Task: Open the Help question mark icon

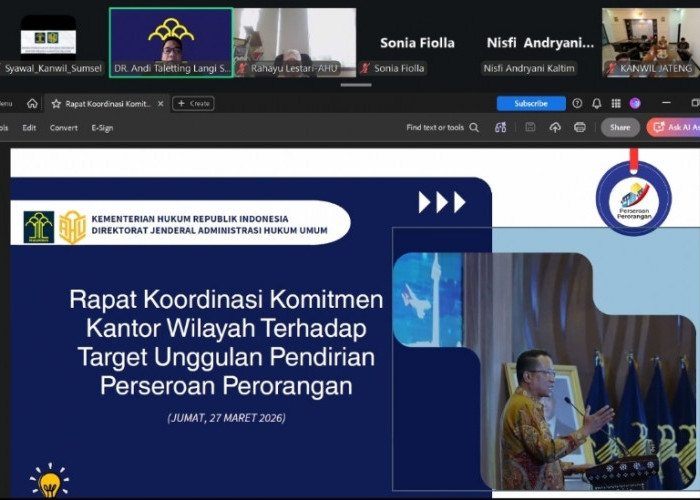Action: (x=577, y=104)
